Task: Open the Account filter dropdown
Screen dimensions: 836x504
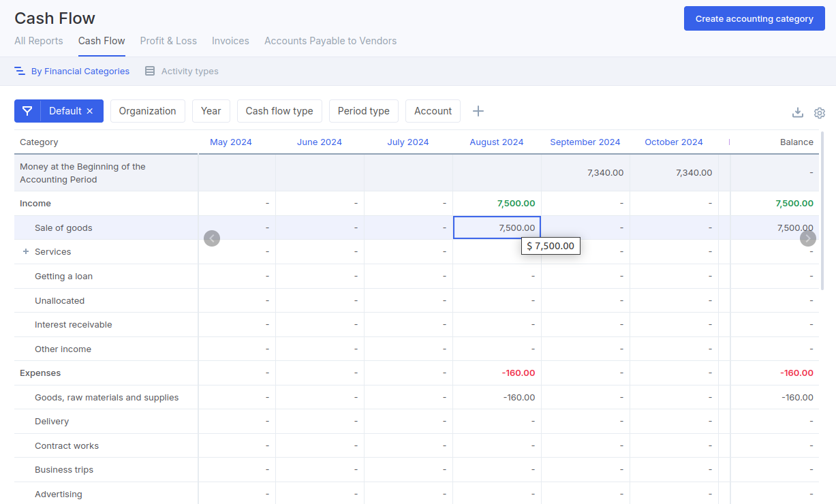Action: 433,111
